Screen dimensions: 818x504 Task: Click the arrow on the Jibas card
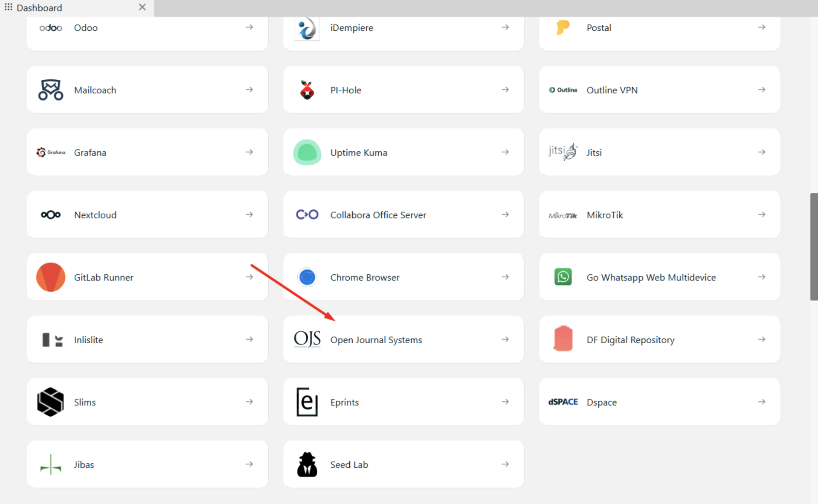249,464
